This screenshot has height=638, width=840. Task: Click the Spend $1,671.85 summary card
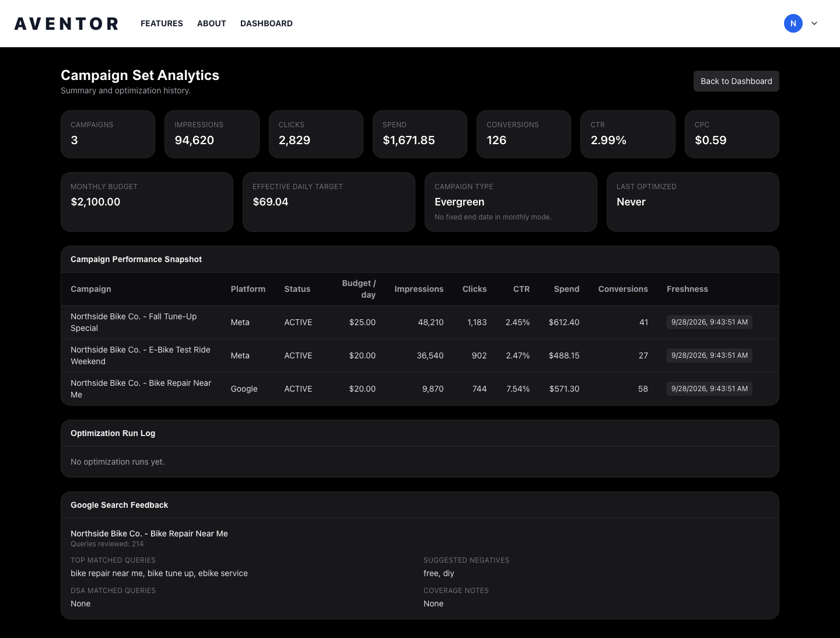[420, 134]
